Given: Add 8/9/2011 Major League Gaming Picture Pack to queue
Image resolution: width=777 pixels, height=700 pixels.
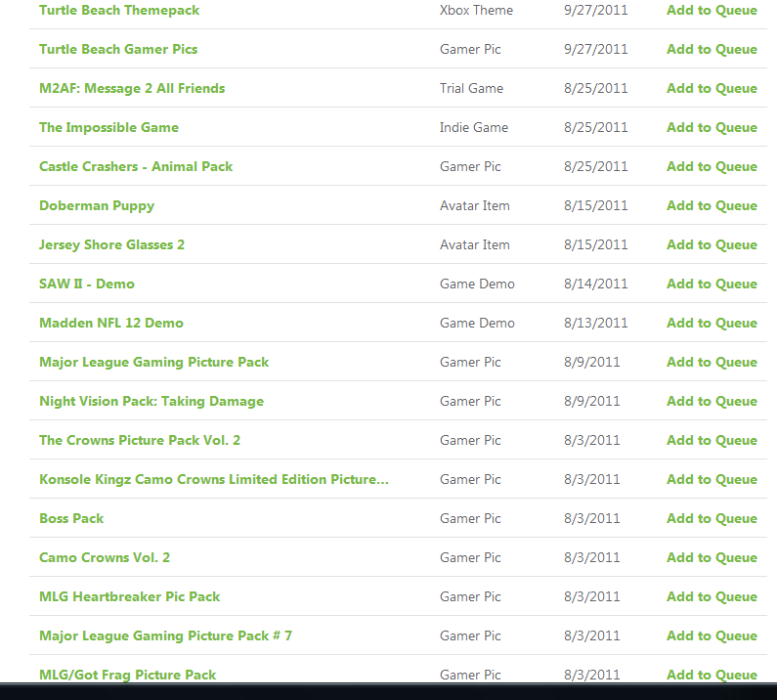Looking at the screenshot, I should [x=712, y=363].
